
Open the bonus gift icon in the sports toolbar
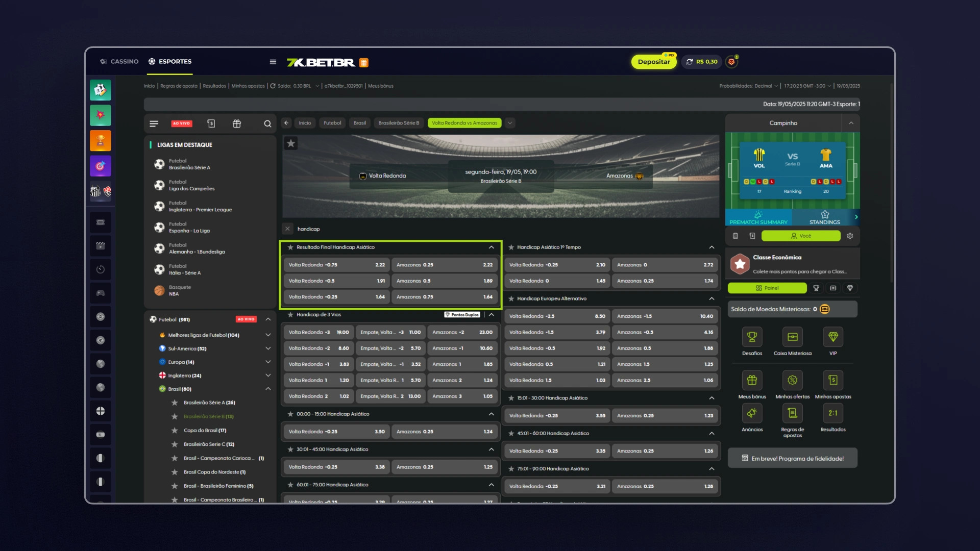pyautogui.click(x=237, y=123)
